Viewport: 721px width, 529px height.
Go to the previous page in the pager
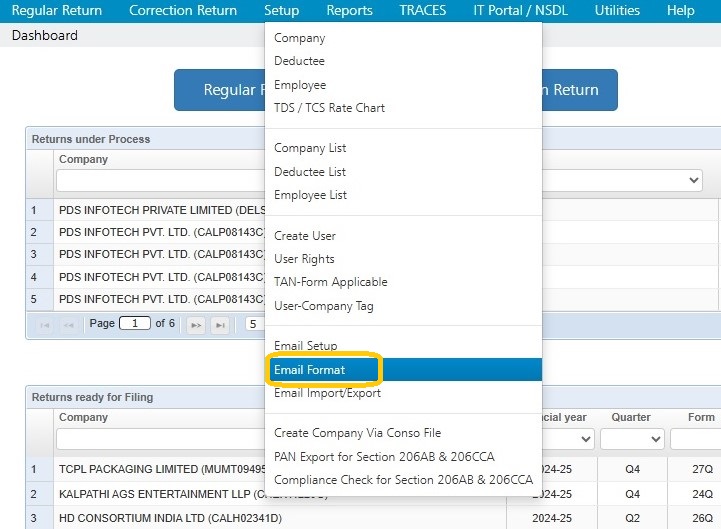[x=69, y=325]
